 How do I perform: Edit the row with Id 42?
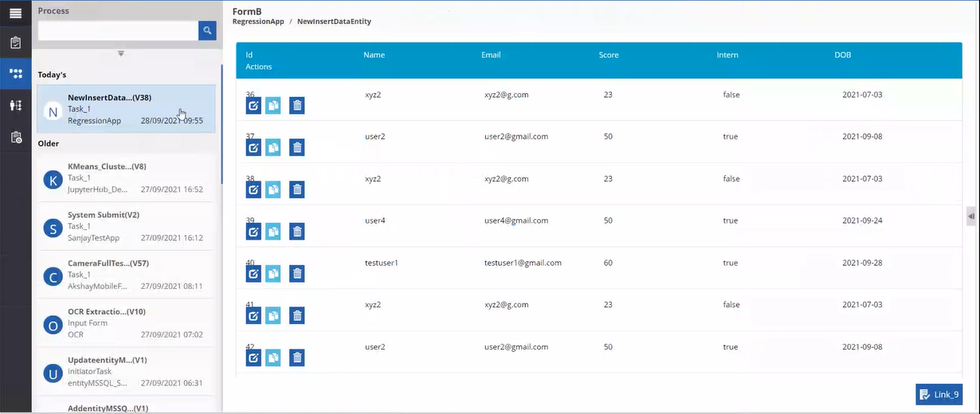(x=253, y=358)
